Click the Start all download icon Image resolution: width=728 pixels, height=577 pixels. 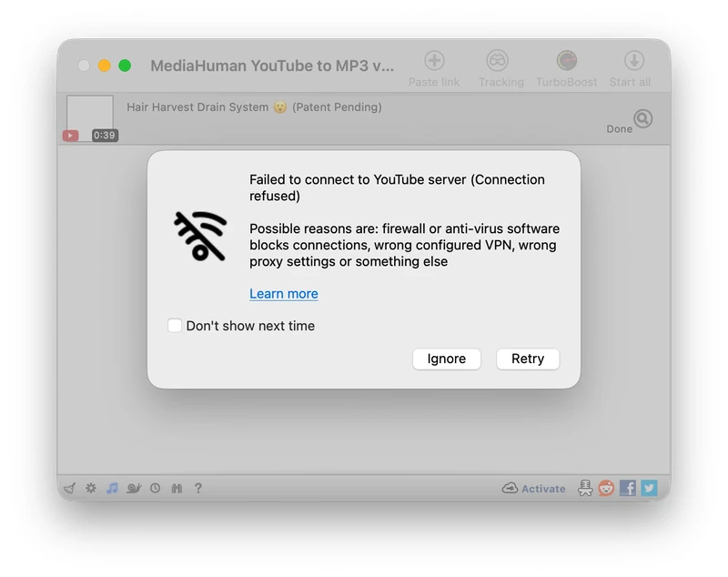pyautogui.click(x=633, y=60)
